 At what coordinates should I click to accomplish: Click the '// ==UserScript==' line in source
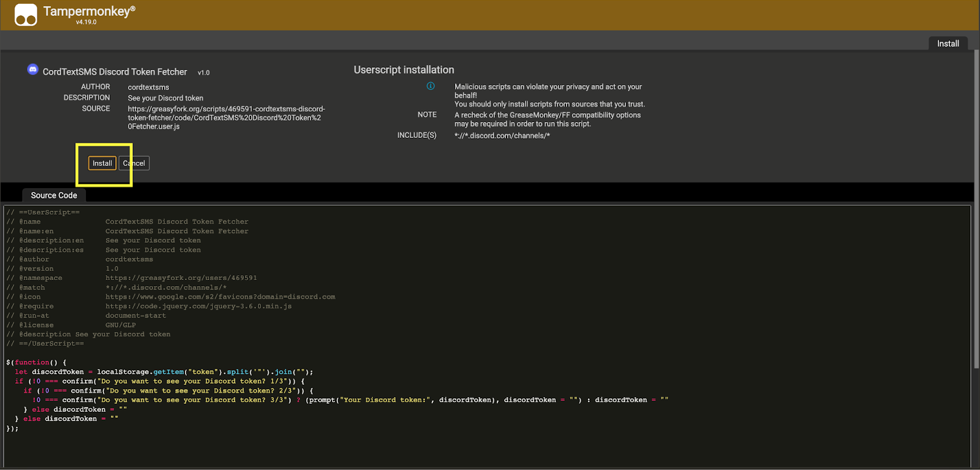pos(43,212)
